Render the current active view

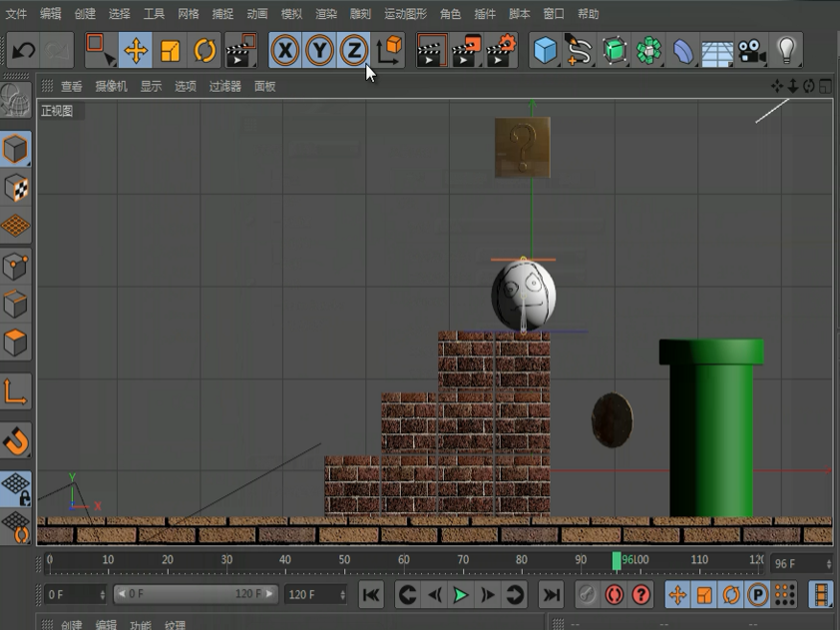pos(432,50)
